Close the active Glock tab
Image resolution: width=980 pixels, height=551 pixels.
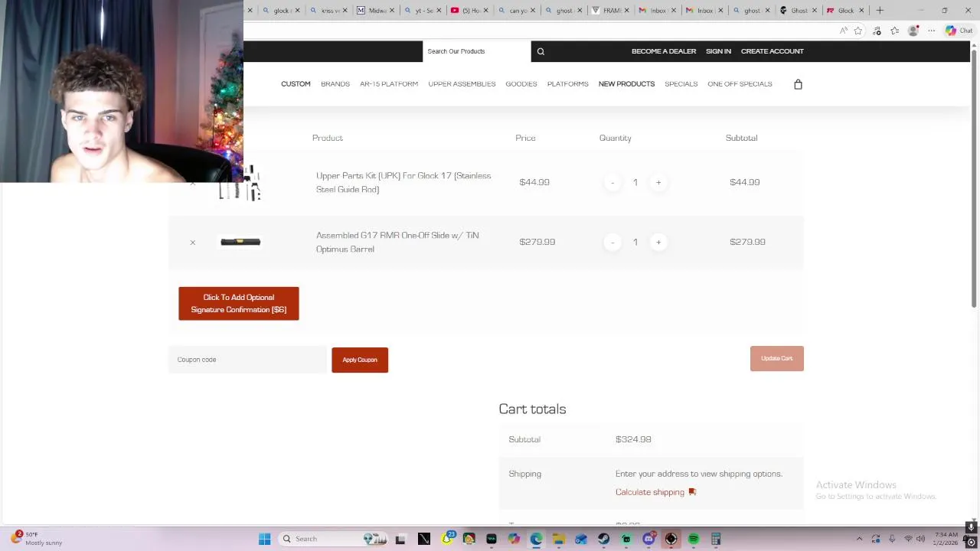point(861,10)
